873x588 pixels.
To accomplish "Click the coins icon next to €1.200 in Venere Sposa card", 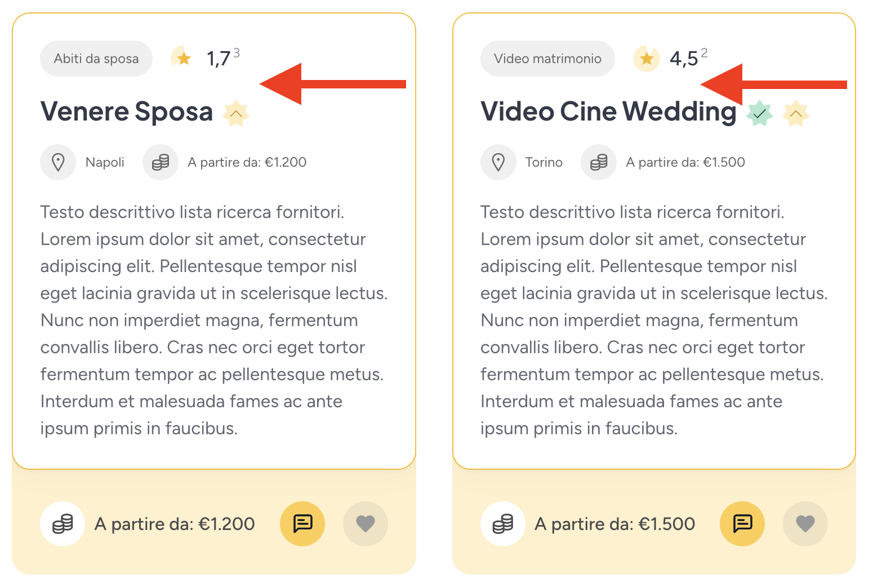I will tap(161, 162).
